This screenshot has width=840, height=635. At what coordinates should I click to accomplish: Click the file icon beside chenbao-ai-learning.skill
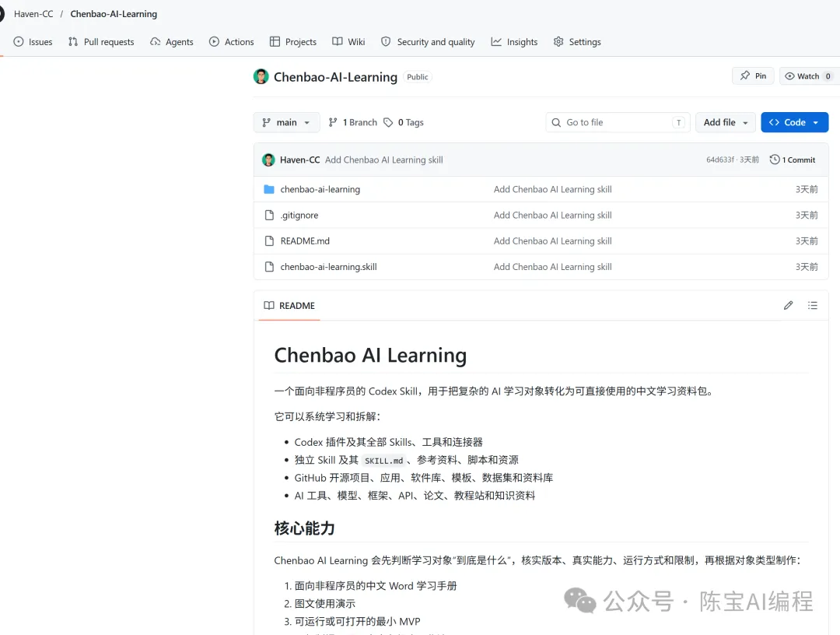coord(269,267)
